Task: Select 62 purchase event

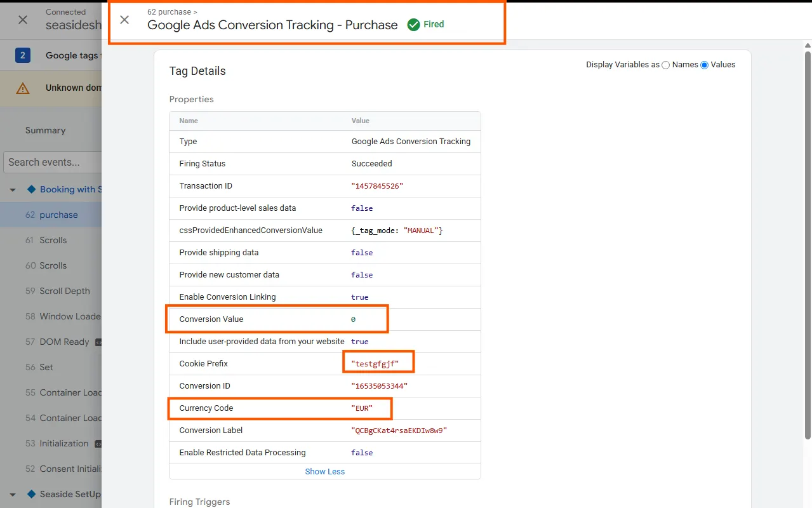Action: click(x=51, y=215)
